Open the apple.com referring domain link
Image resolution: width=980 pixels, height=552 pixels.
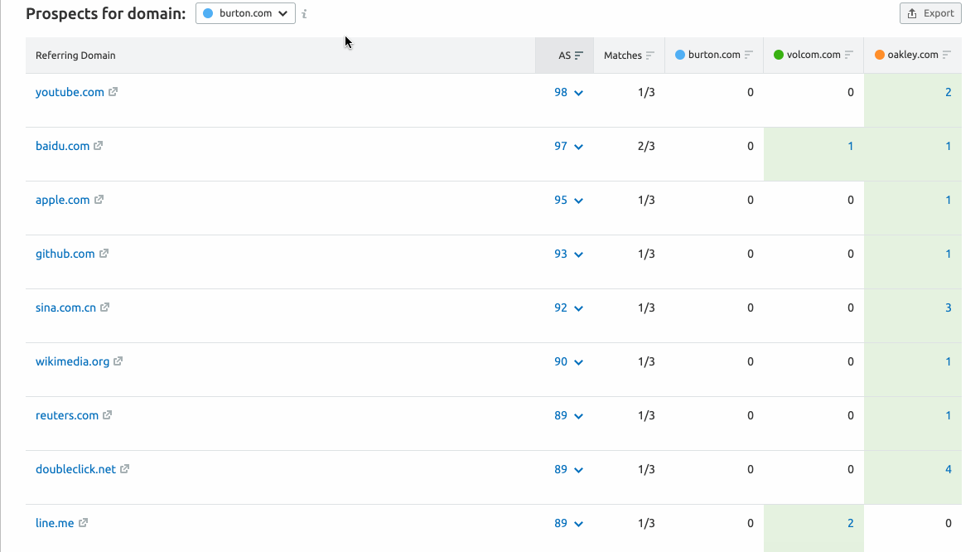62,200
